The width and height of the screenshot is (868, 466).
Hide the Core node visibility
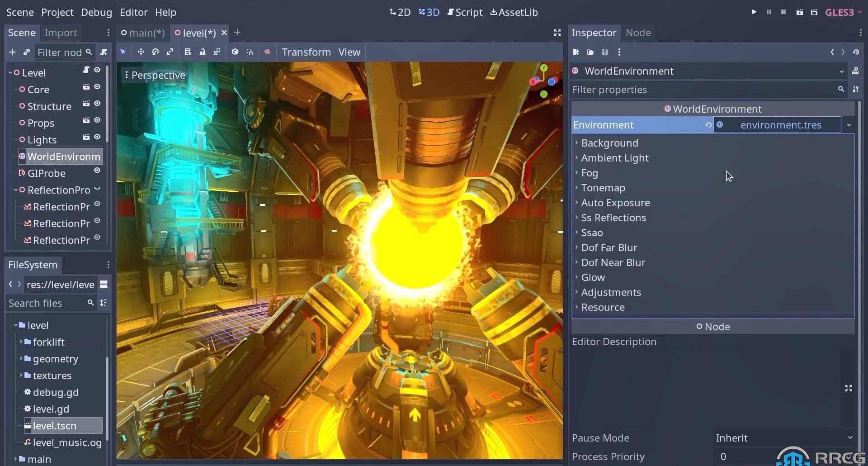click(x=97, y=87)
